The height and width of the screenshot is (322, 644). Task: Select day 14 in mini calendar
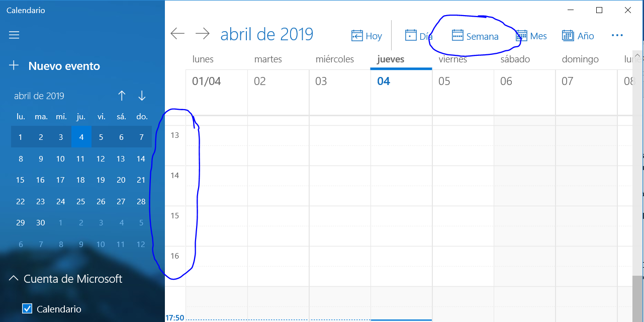click(x=141, y=158)
